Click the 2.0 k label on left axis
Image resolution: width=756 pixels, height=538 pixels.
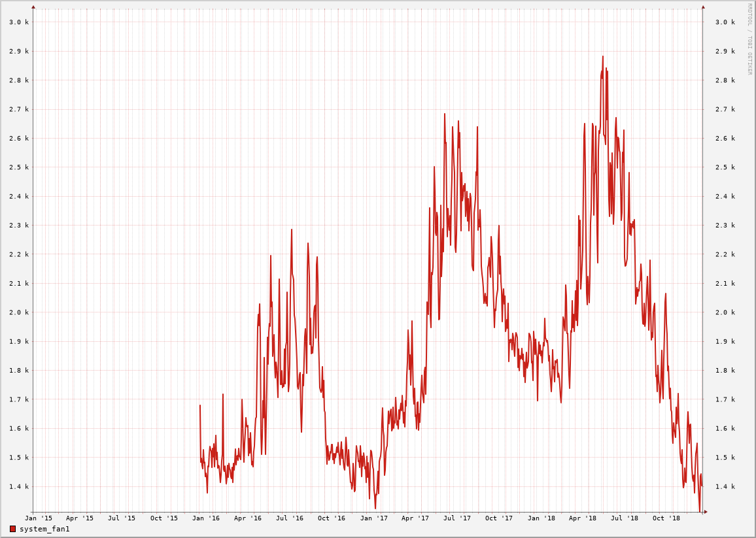click(x=19, y=312)
